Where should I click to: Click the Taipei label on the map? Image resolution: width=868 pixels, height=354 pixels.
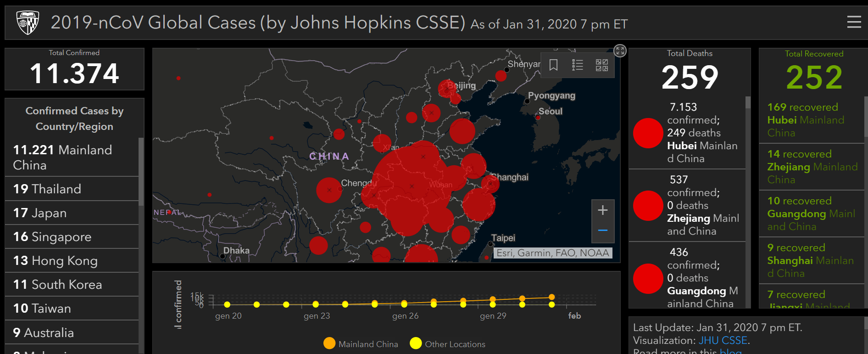click(503, 238)
